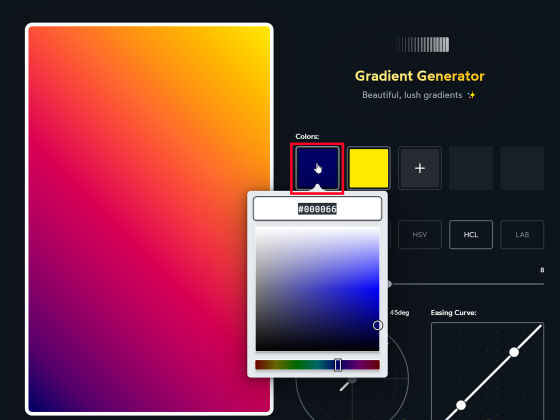Click the Easing Curve label
This screenshot has width=560, height=420.
point(453,312)
